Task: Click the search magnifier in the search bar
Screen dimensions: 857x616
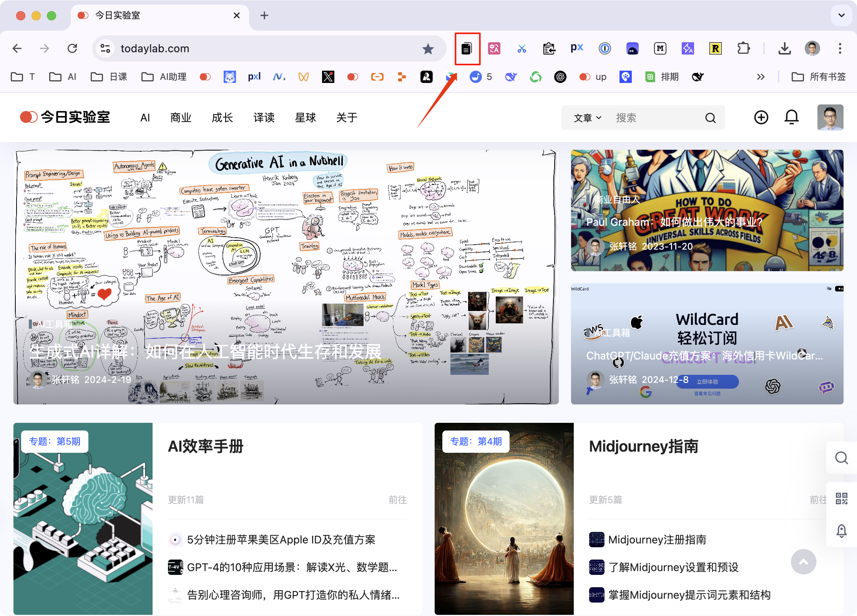Action: [x=711, y=118]
